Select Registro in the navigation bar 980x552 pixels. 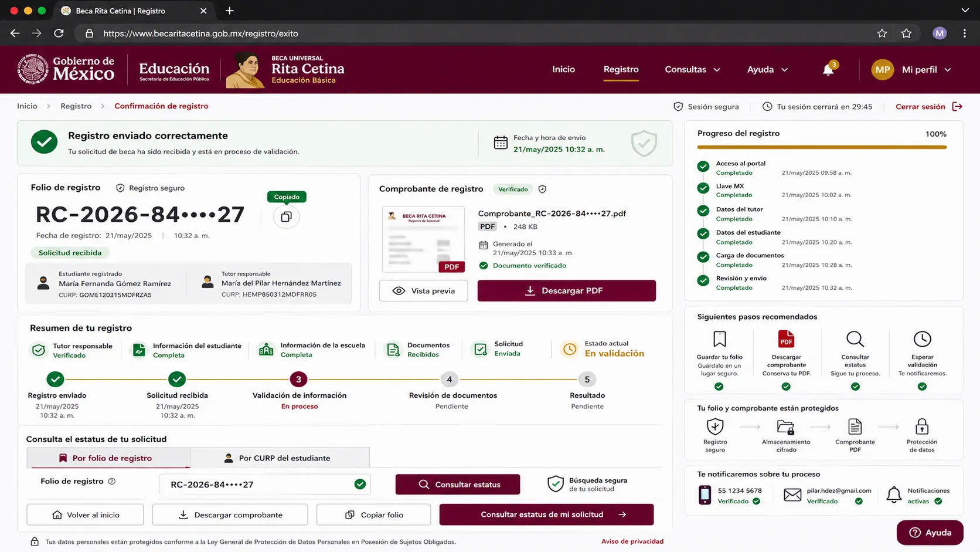621,69
